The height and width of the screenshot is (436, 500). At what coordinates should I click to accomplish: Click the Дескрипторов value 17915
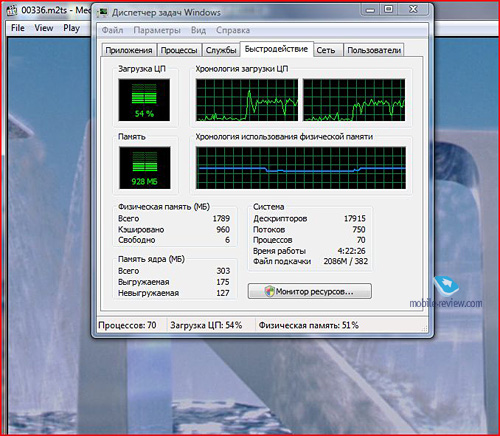click(x=355, y=219)
